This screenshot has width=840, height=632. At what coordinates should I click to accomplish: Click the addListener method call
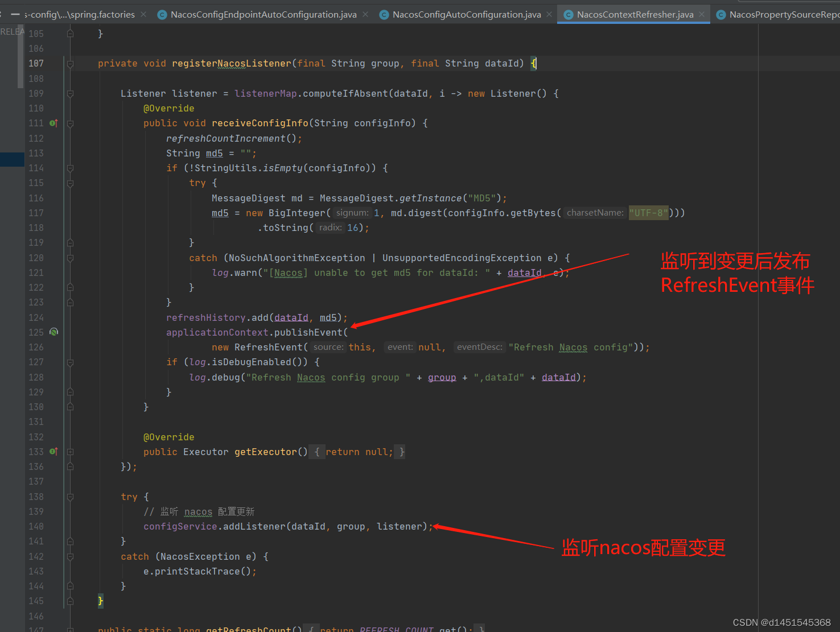coord(254,526)
